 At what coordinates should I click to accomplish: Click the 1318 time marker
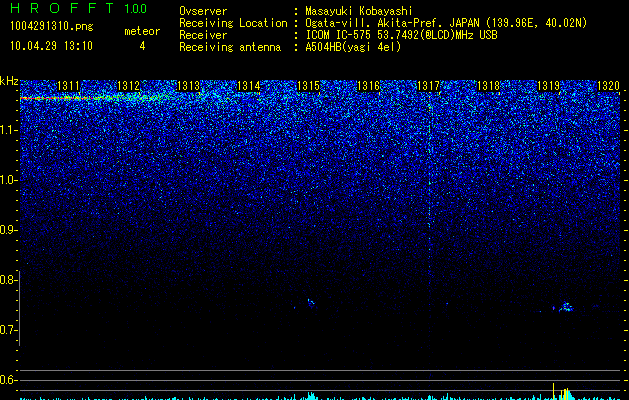[489, 86]
